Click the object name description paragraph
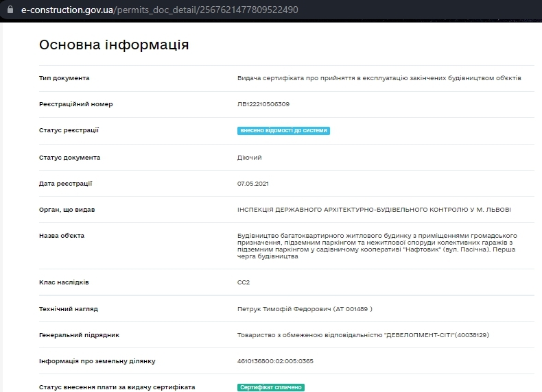The height and width of the screenshot is (392, 542). (x=377, y=246)
